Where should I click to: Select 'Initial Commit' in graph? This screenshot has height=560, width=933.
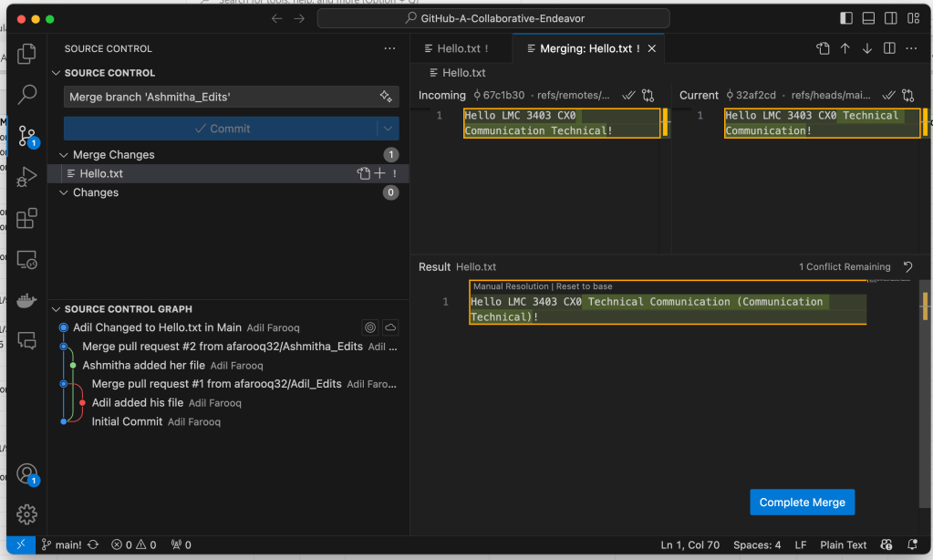pyautogui.click(x=228, y=421)
